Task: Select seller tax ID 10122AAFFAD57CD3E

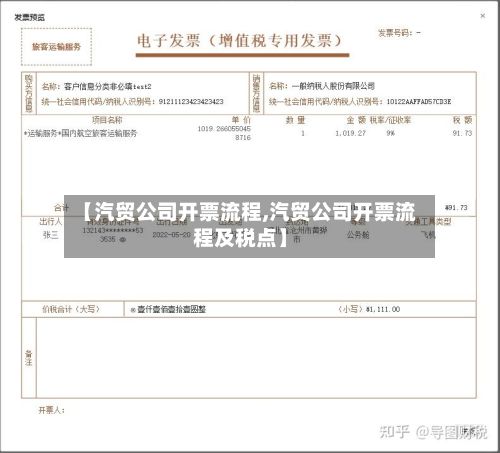Action: [x=419, y=101]
